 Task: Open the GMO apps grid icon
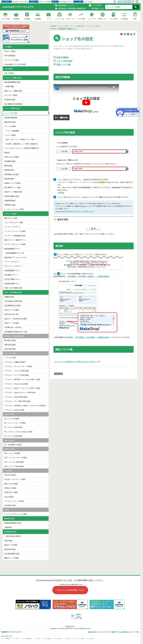(115, 2)
